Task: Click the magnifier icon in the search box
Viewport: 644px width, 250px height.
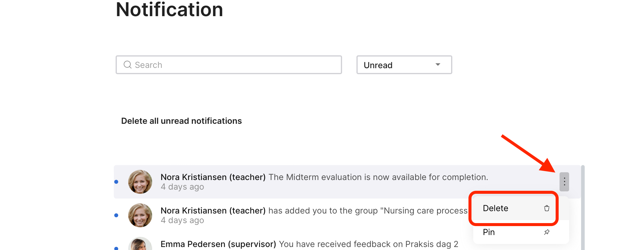Action: click(128, 65)
